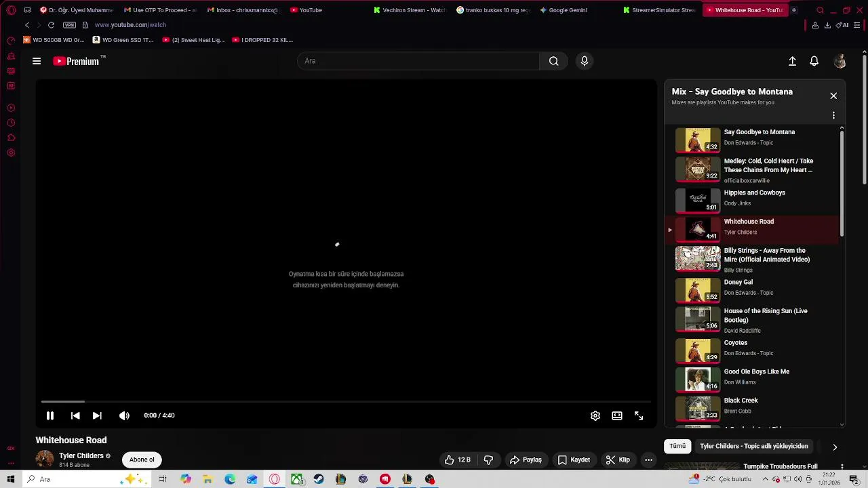The image size is (868, 488).
Task: Subscribe with Abone ol button
Action: pos(142,460)
